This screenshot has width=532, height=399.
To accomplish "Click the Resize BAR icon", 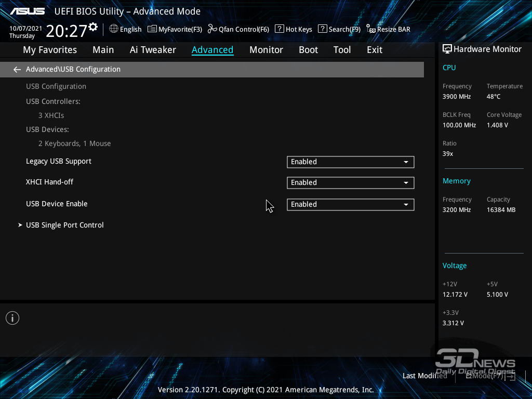I will [371, 29].
